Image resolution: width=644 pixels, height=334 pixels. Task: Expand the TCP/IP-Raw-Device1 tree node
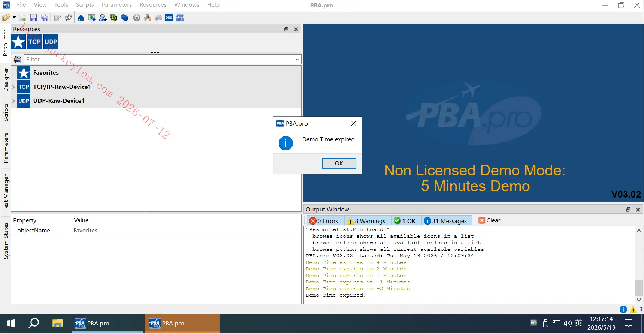pyautogui.click(x=13, y=87)
